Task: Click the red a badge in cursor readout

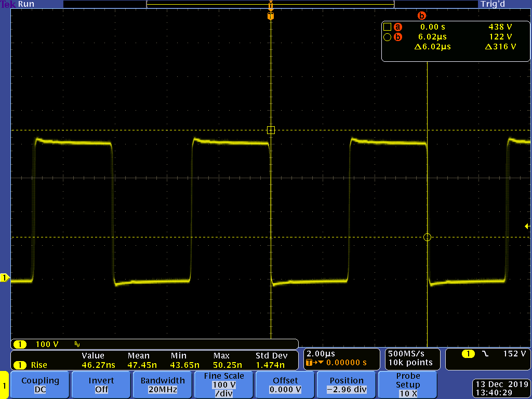Action: coord(397,27)
